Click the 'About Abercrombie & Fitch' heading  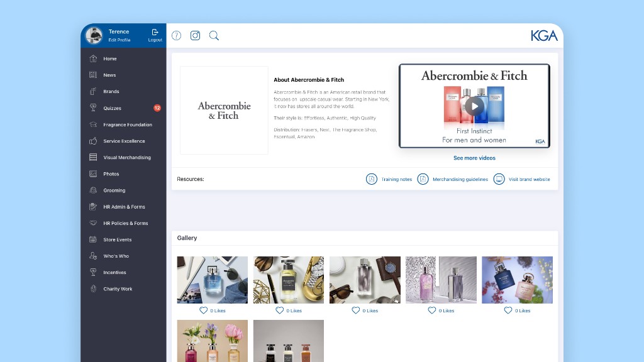(309, 80)
